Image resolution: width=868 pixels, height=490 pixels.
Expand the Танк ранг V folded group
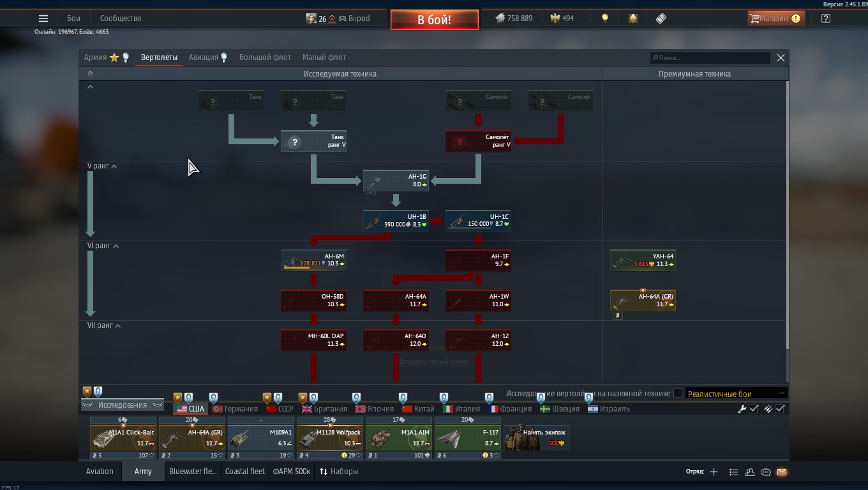click(x=313, y=141)
